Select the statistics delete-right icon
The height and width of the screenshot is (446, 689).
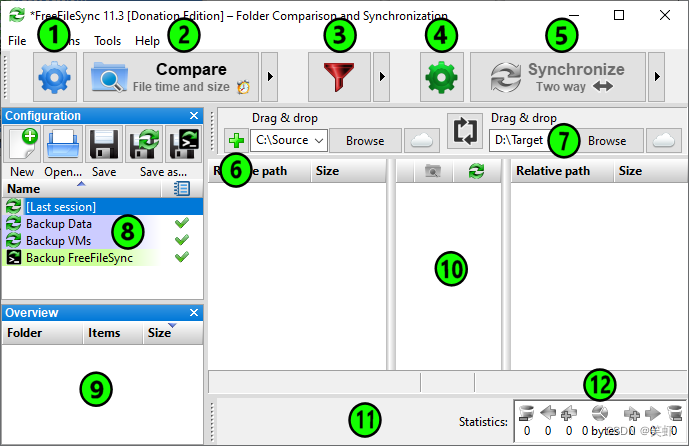coord(674,413)
